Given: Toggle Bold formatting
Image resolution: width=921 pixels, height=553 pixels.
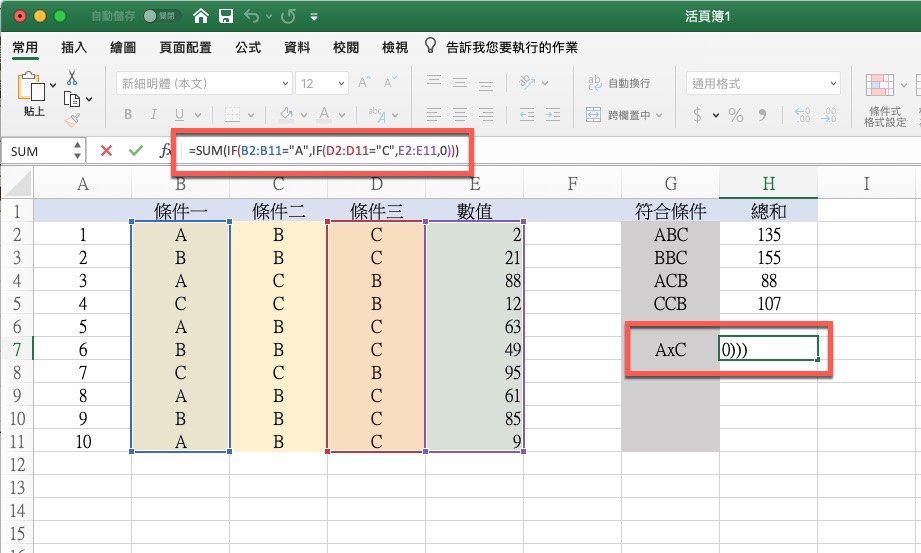Looking at the screenshot, I should (128, 115).
